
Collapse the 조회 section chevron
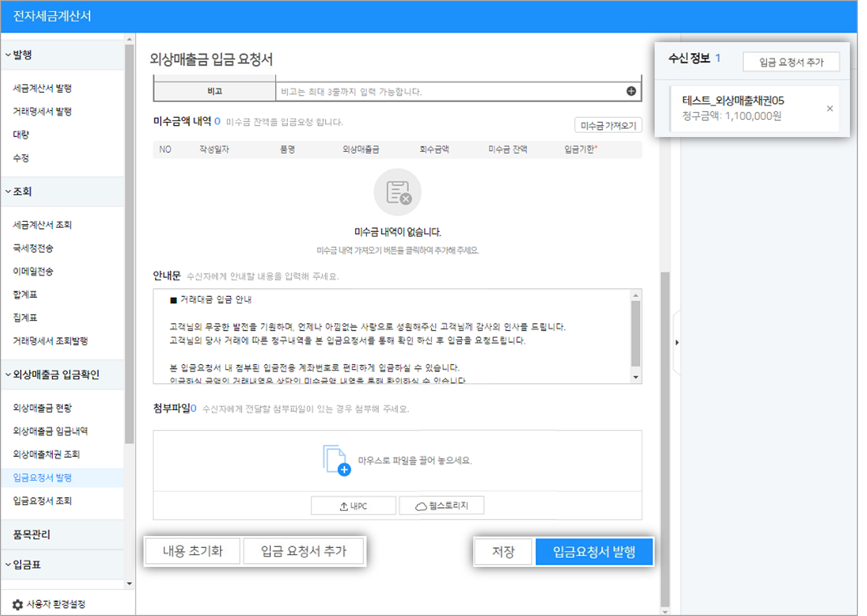(7, 190)
